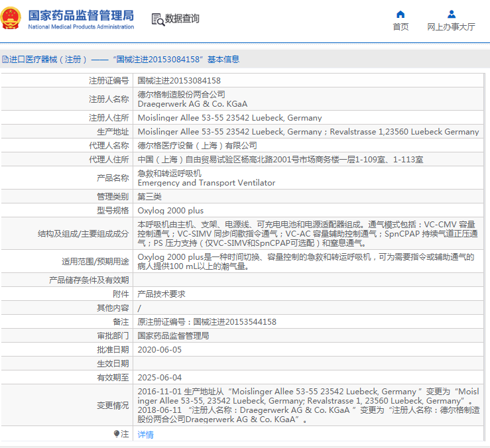The height and width of the screenshot is (448, 490).
Task: Click the 首页 house icon
Action: (400, 15)
